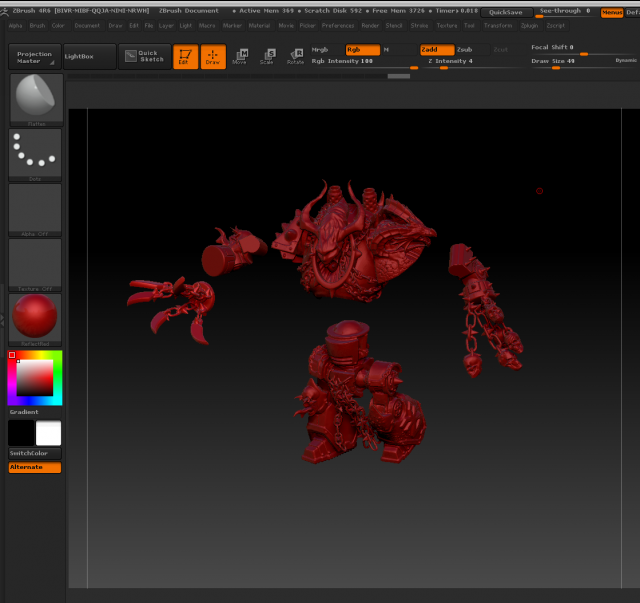Screen dimensions: 640x603
Task: Open the Stencil menu
Action: click(394, 26)
